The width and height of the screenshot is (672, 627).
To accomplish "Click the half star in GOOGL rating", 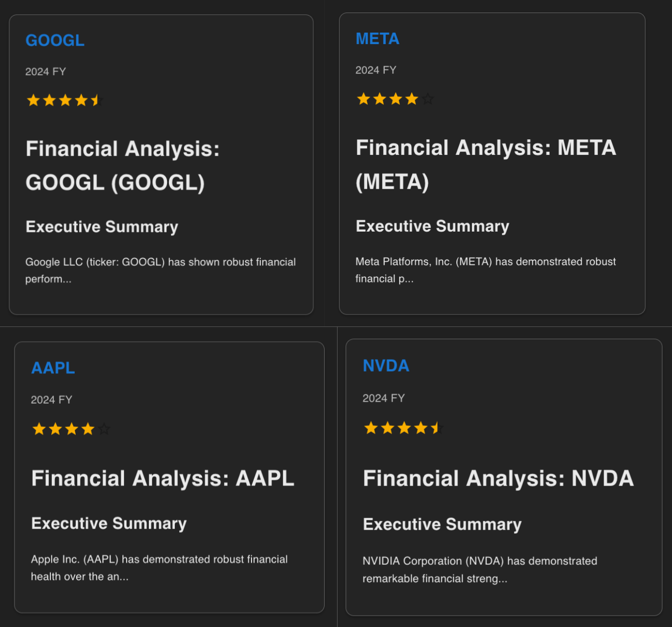I will [x=97, y=100].
